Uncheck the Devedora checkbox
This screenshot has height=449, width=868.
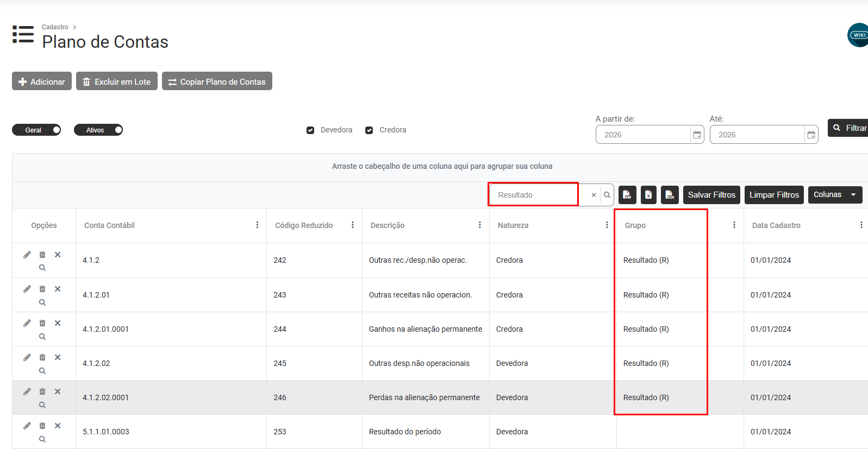pyautogui.click(x=310, y=130)
